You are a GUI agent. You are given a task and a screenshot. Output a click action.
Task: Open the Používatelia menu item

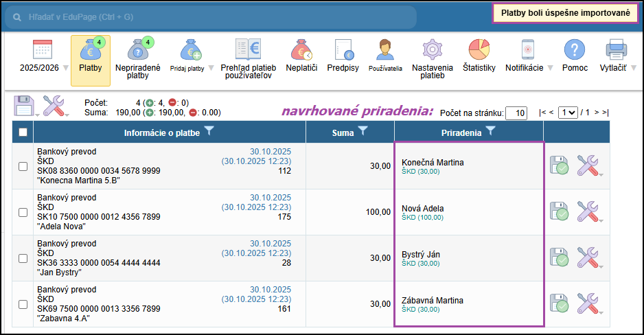point(385,54)
